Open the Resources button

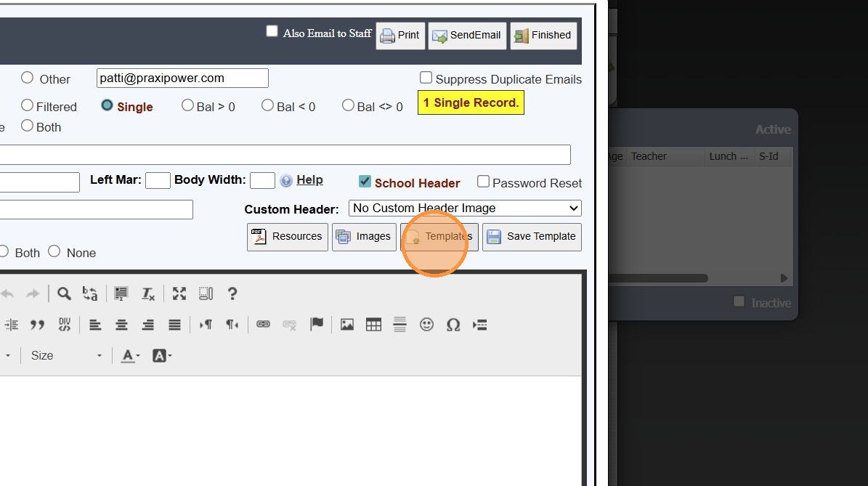(288, 237)
